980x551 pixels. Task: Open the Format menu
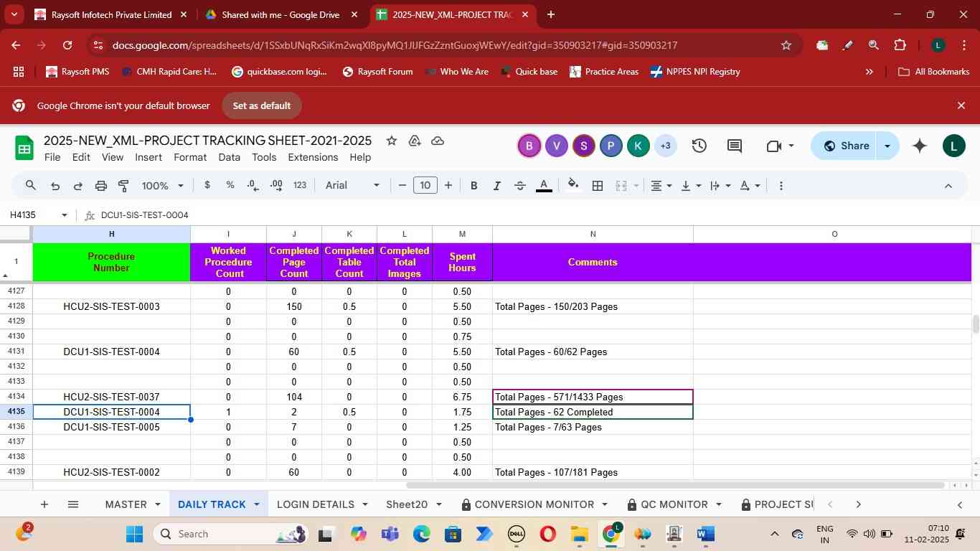point(190,157)
